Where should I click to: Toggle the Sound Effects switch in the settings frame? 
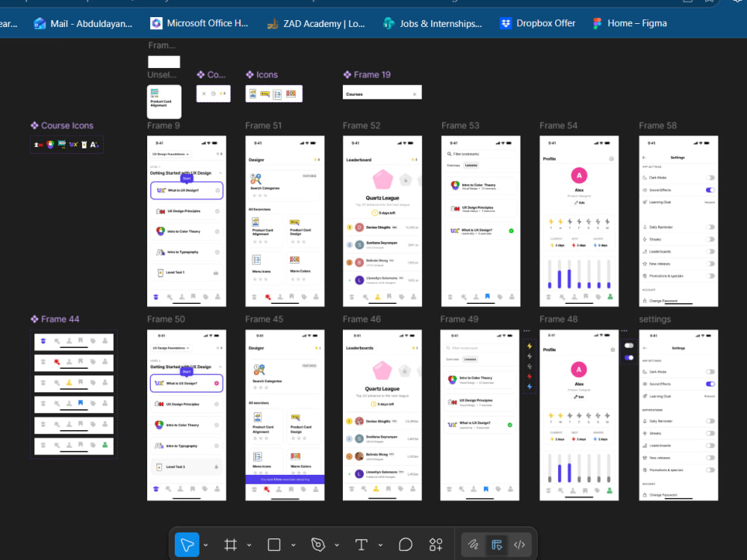[710, 384]
